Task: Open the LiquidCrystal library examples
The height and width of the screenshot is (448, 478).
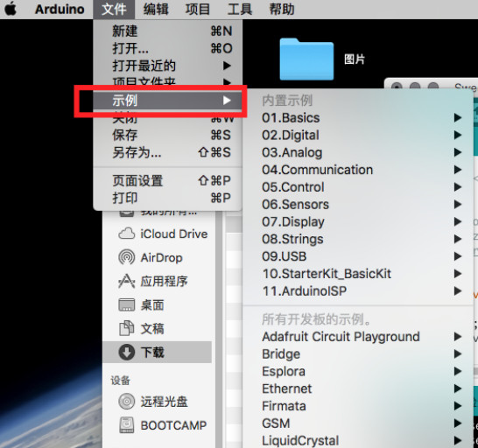Action: pos(357,441)
